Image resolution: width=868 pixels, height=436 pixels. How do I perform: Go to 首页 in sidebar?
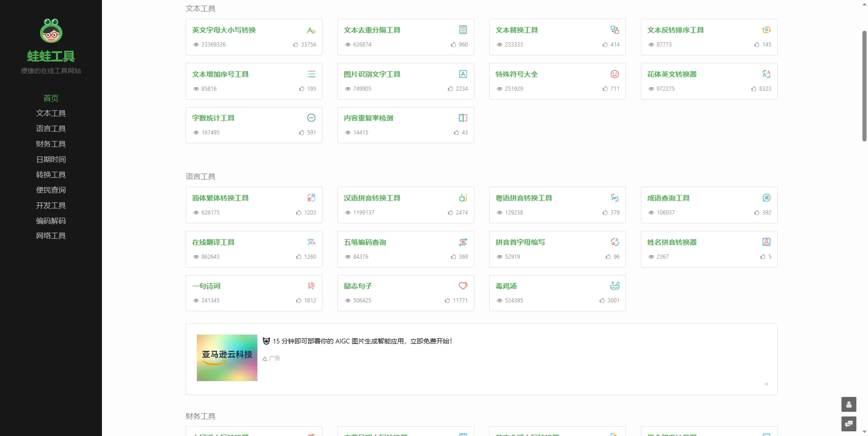[x=51, y=98]
